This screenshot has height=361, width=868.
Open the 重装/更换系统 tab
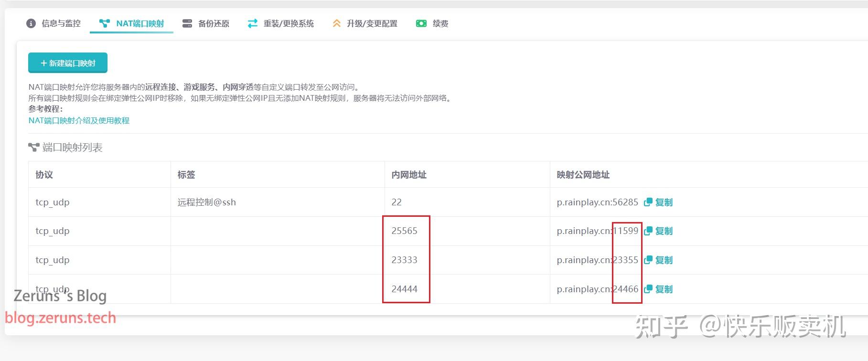(x=280, y=23)
